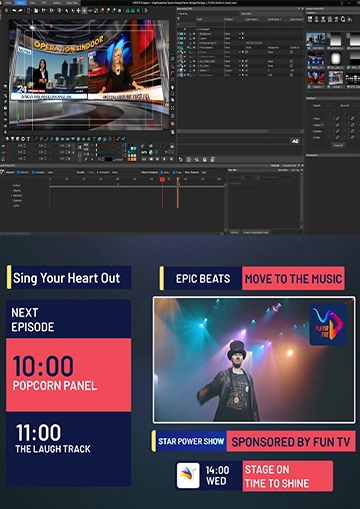Choose the ALL radio option in timeline bar
This screenshot has width=360, height=509.
pyautogui.click(x=88, y=172)
